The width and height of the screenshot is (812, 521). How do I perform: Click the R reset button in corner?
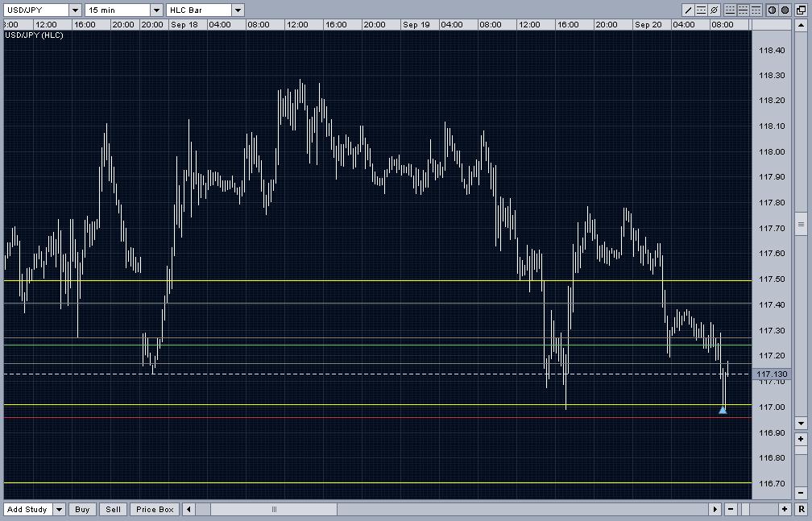[801, 509]
